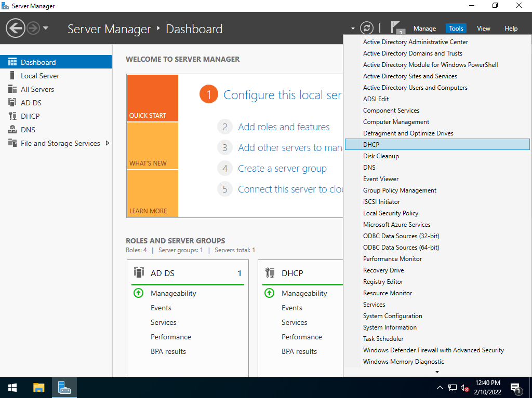Click the back navigation arrow
Screen dimensions: 532x398
[15, 28]
